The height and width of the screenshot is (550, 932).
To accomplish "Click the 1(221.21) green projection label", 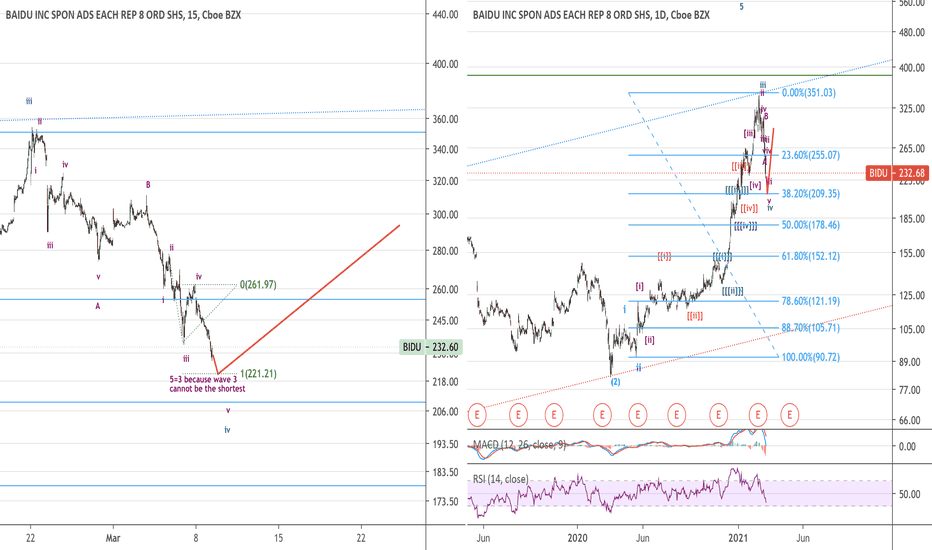I will (x=258, y=374).
